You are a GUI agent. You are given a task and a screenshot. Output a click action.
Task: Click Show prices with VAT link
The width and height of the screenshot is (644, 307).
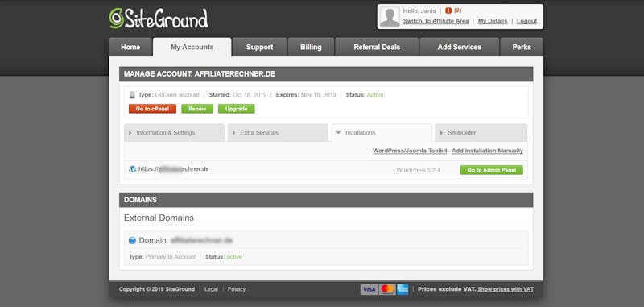coord(506,289)
